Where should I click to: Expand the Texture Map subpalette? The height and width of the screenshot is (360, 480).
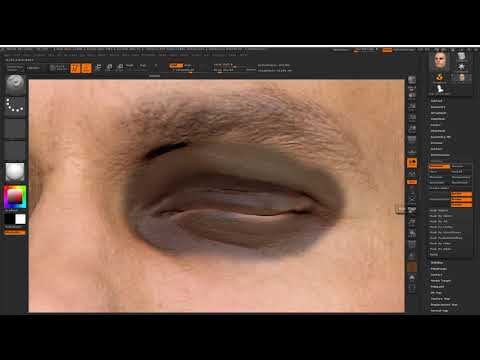tap(440, 299)
